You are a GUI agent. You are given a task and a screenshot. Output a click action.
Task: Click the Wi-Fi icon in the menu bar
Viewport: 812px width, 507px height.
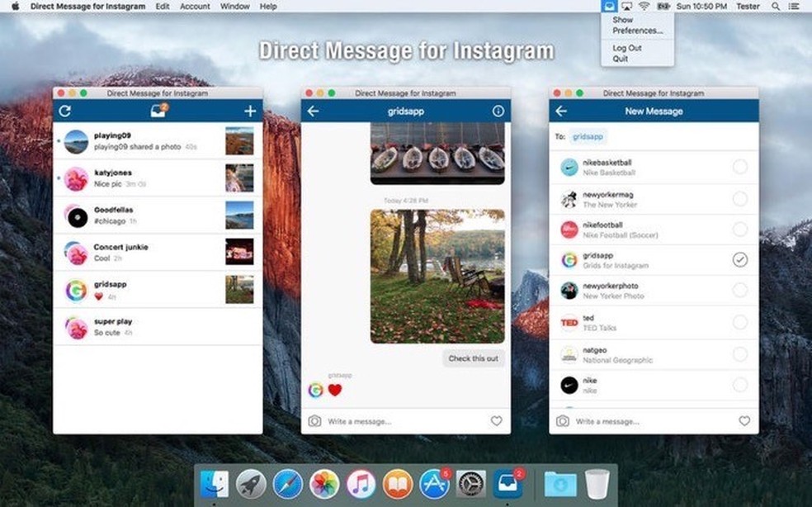click(x=644, y=6)
